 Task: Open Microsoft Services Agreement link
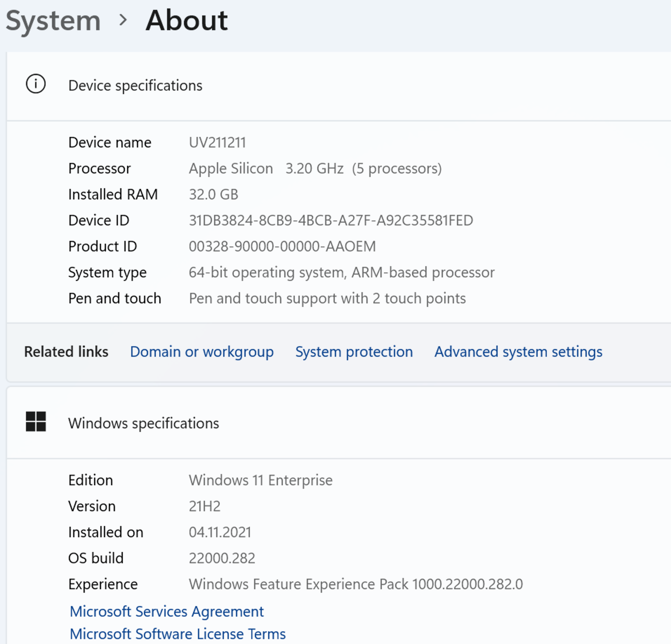coord(166,612)
